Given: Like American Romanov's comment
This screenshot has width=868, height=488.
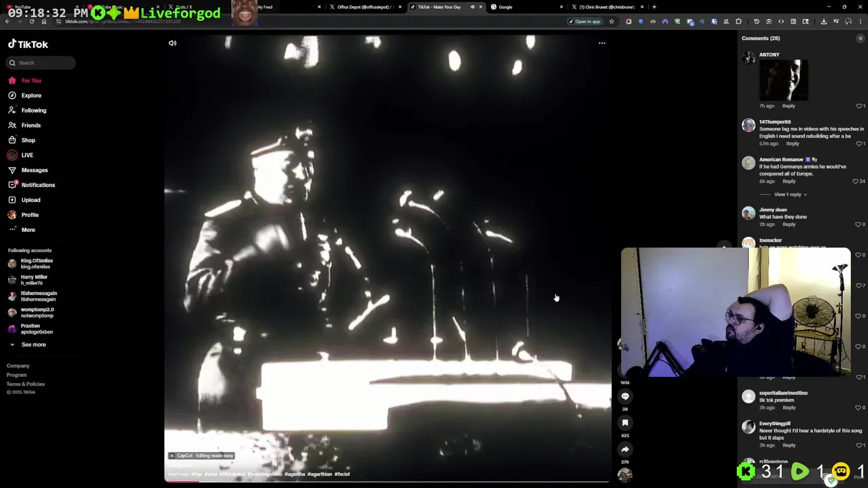Looking at the screenshot, I should (856, 182).
